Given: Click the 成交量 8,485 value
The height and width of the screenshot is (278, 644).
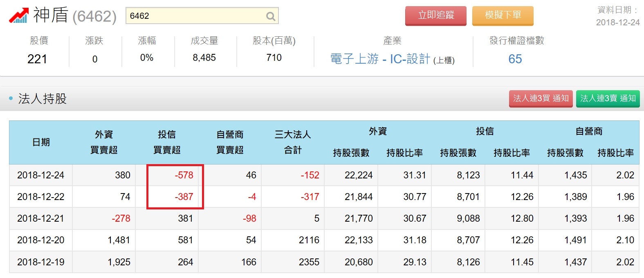Looking at the screenshot, I should 204,58.
